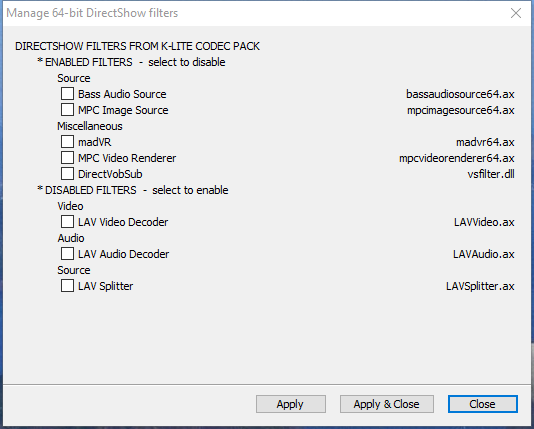
Task: Click the Miscellaneous category label
Action: click(90, 126)
